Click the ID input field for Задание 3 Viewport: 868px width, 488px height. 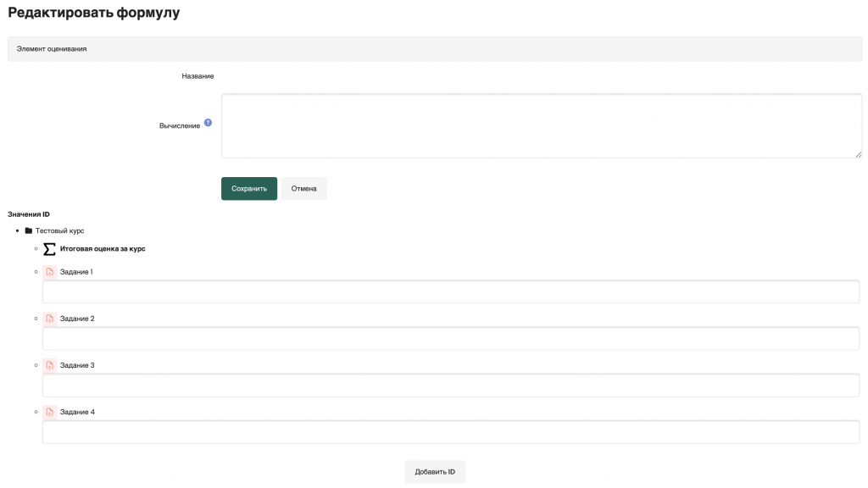point(450,385)
